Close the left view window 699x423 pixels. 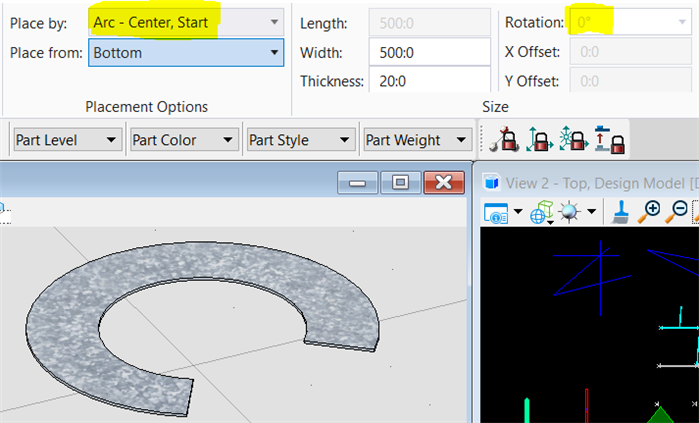click(444, 182)
